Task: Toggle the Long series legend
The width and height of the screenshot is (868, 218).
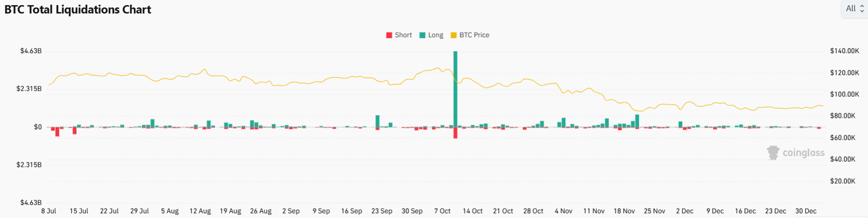Action: coord(435,35)
